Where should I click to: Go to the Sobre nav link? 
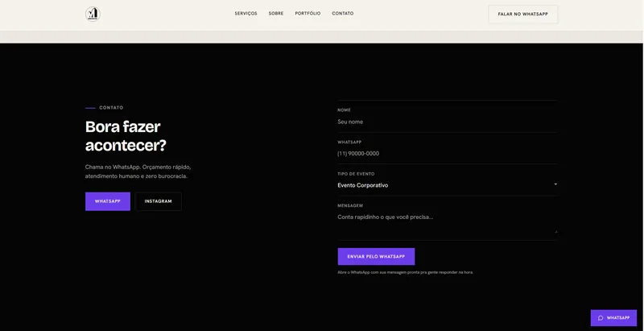[276, 14]
